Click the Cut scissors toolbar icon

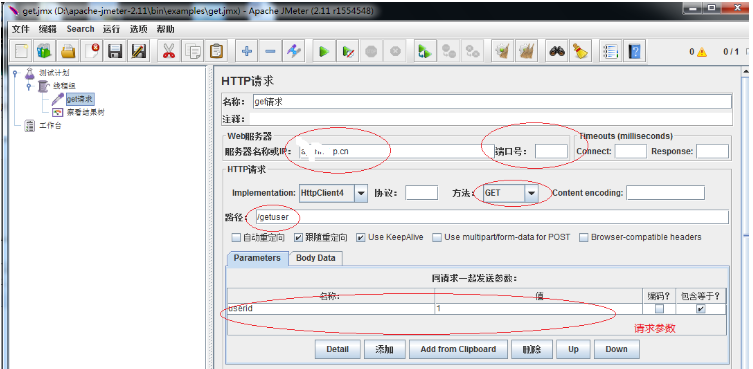(169, 51)
